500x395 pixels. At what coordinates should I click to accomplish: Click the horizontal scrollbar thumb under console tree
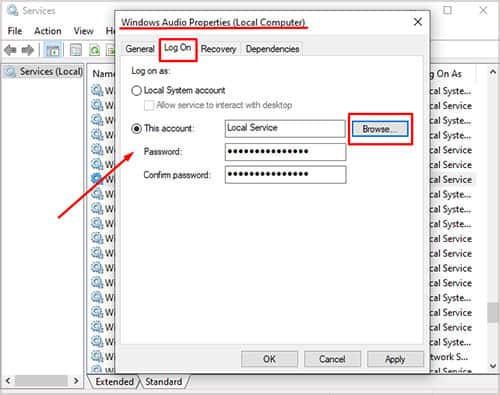pos(41,381)
